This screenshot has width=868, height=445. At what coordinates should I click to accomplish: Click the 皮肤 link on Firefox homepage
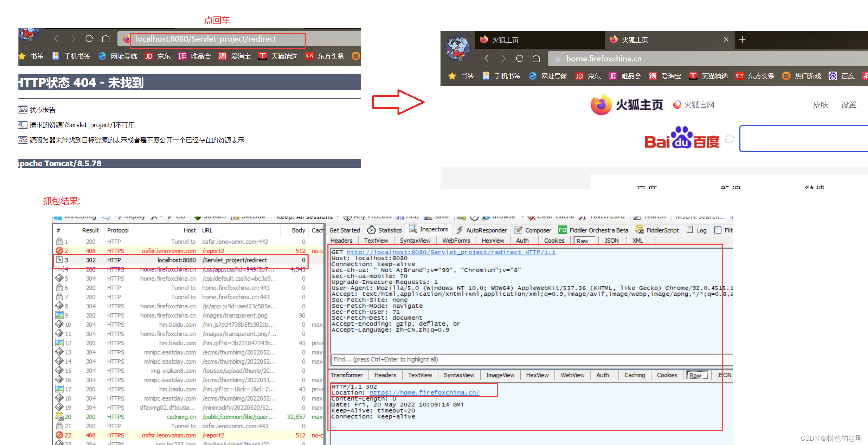tap(820, 105)
